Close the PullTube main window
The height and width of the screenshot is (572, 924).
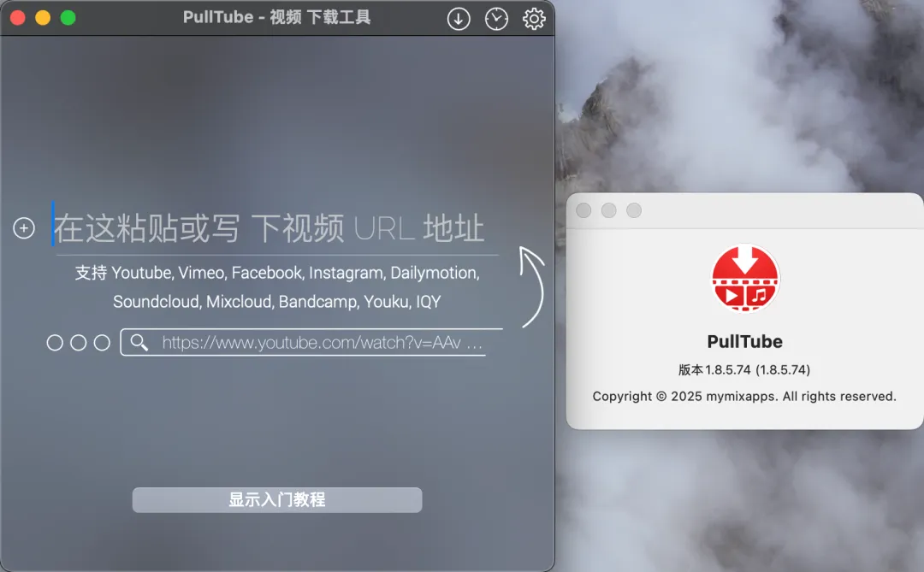pos(18,18)
